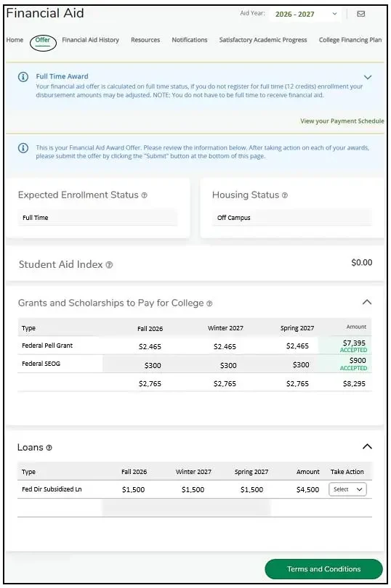
Task: Click the Full Time enrollment status field
Action: point(97,218)
